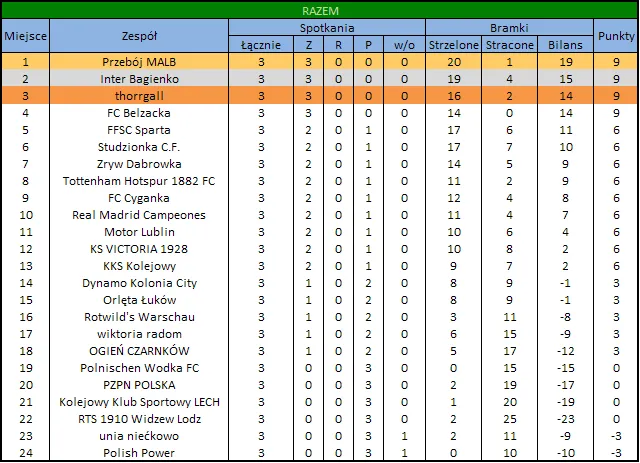The height and width of the screenshot is (463, 640).
Task: Select the Stracone subheader
Action: 509,45
